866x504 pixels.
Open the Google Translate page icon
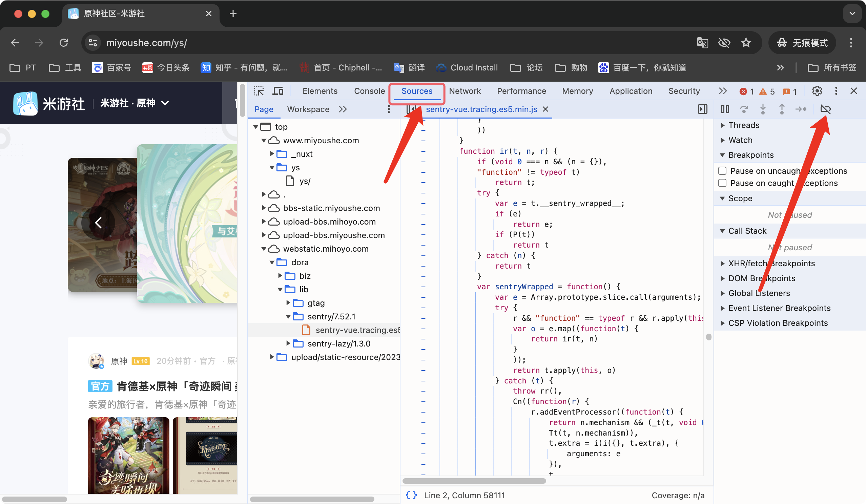pyautogui.click(x=702, y=43)
